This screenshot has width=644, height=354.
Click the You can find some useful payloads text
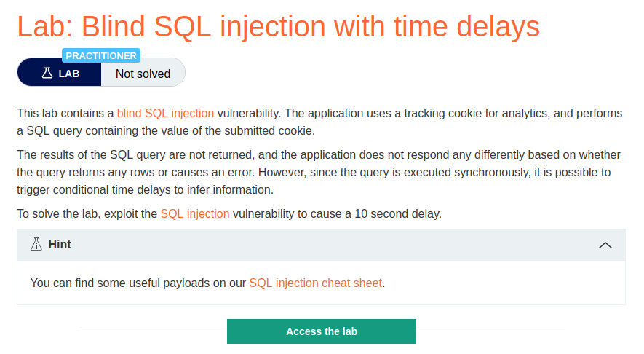pos(138,283)
